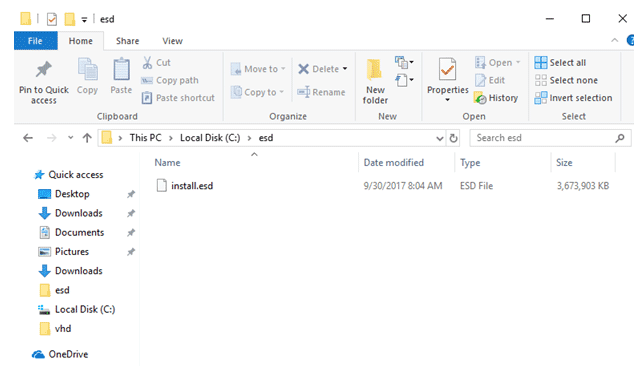Image resolution: width=638 pixels, height=370 pixels.
Task: Click the quick toolbar Properties checkmark icon
Action: click(52, 19)
